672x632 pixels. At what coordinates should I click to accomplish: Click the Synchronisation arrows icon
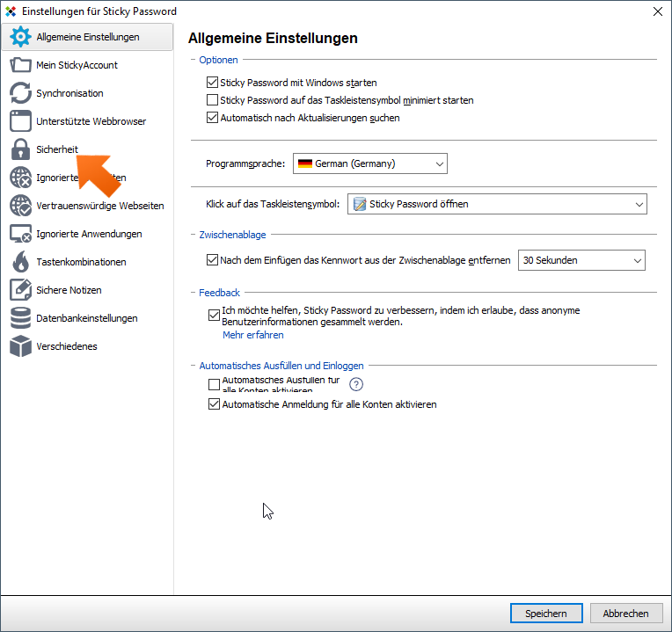point(20,93)
